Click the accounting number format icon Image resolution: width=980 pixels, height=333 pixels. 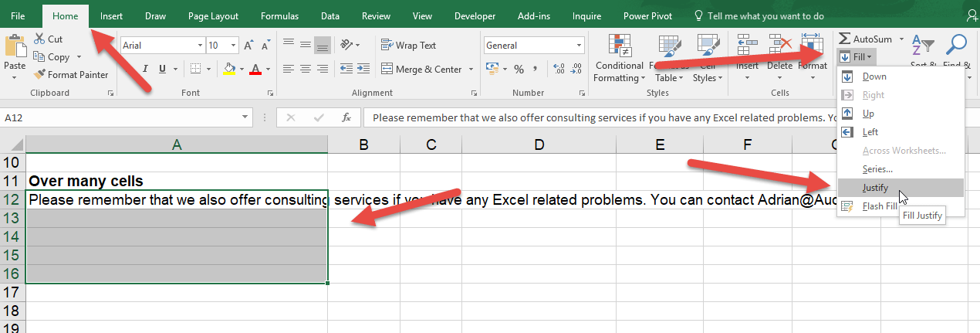(x=492, y=69)
